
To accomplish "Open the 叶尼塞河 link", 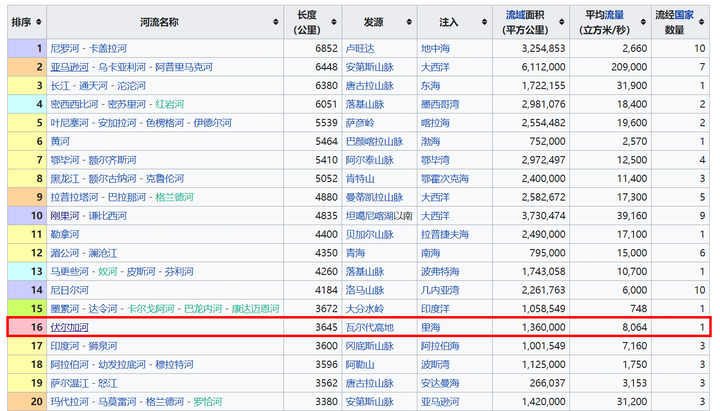I will pos(69,123).
